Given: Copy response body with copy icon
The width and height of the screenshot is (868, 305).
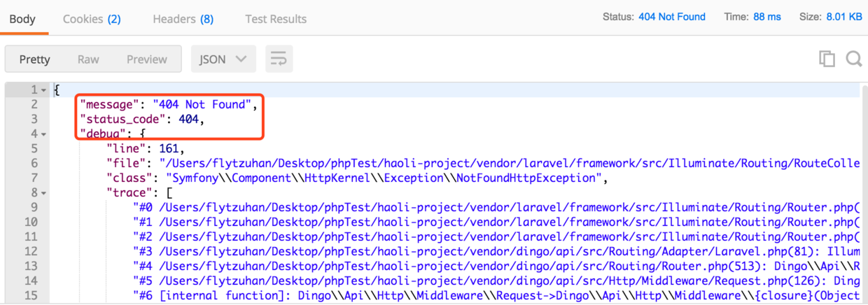Looking at the screenshot, I should tap(827, 59).
